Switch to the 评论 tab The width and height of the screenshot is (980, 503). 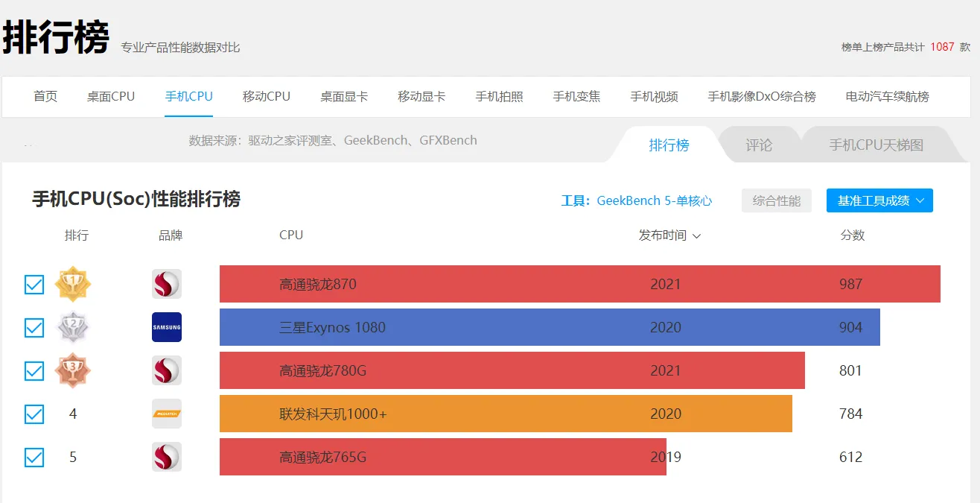[x=759, y=145]
